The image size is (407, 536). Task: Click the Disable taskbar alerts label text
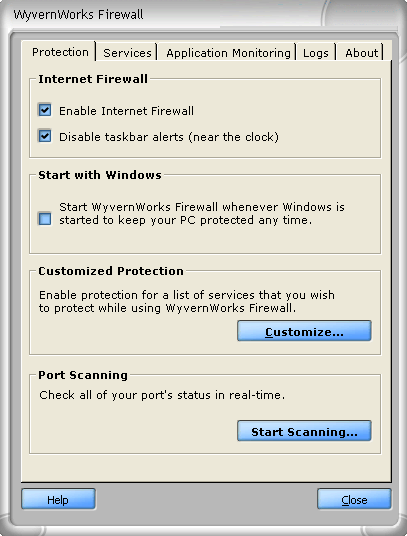(169, 137)
